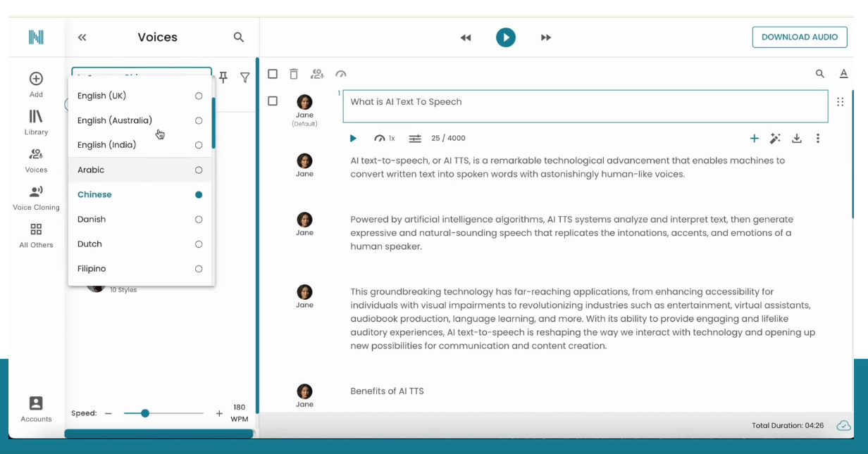This screenshot has height=454, width=868.
Task: Click the speed slider handle
Action: coord(145,413)
